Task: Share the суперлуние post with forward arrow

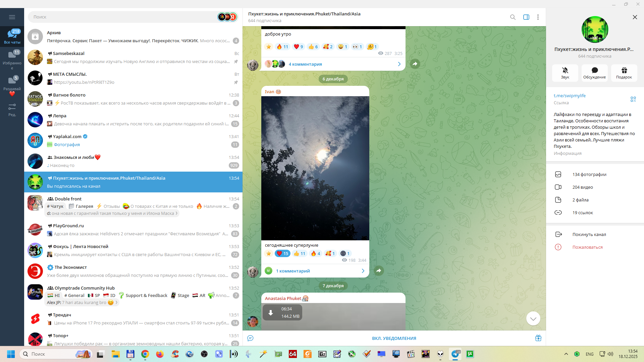Action: [x=379, y=270]
